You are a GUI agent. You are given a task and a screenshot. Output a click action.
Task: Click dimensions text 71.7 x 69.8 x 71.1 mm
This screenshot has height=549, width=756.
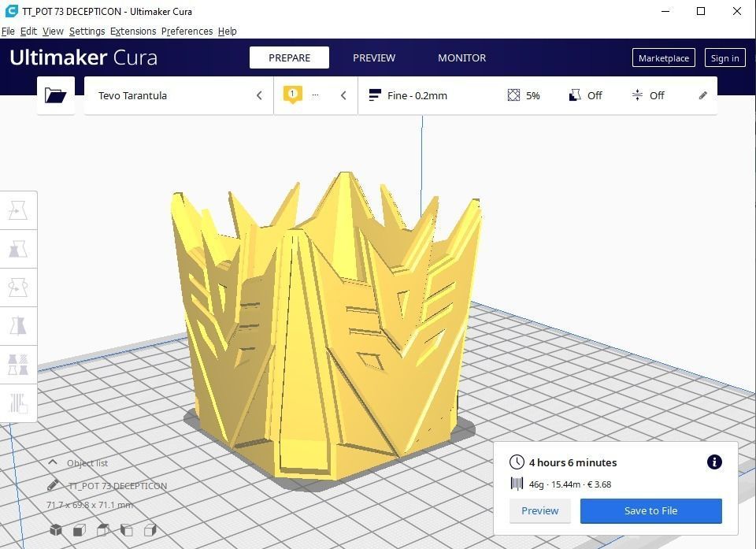(90, 505)
